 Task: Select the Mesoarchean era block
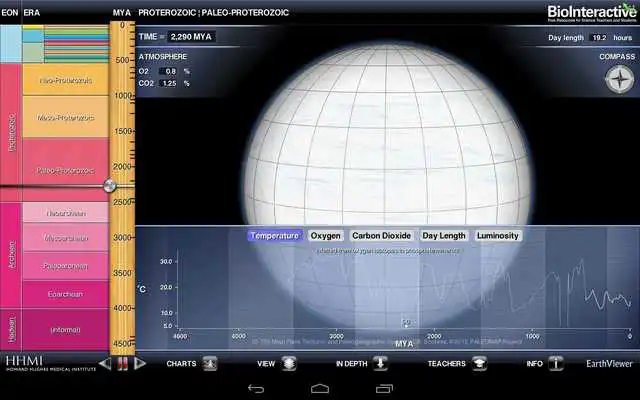click(x=65, y=238)
